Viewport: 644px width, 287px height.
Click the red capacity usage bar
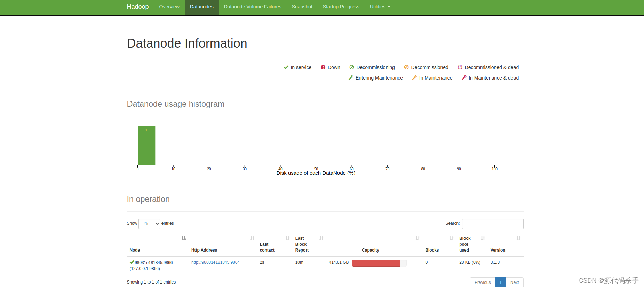click(x=376, y=263)
